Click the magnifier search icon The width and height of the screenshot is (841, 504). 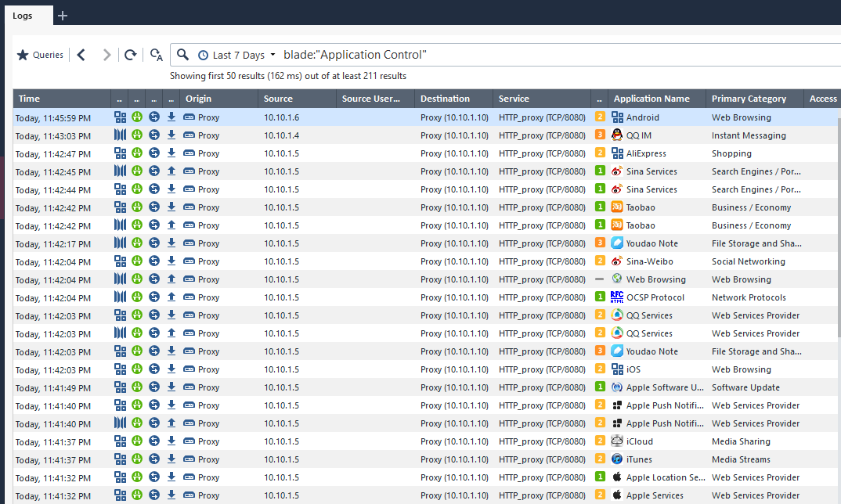[183, 55]
